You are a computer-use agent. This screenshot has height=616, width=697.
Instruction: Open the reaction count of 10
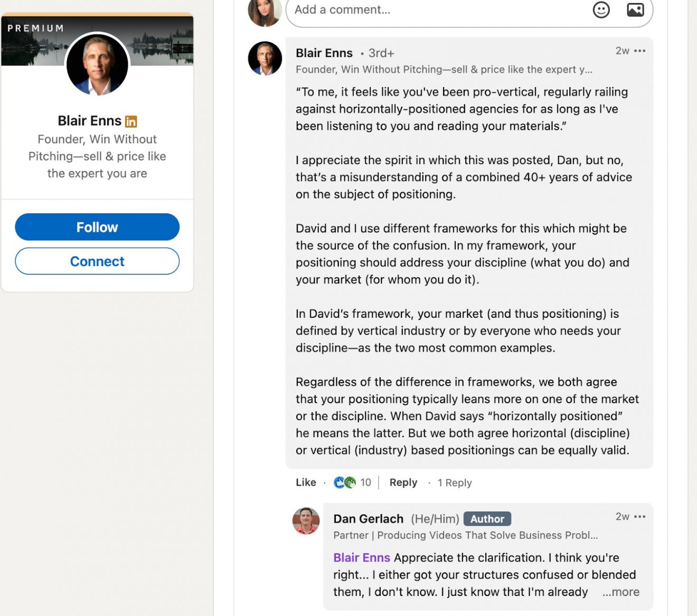[365, 482]
